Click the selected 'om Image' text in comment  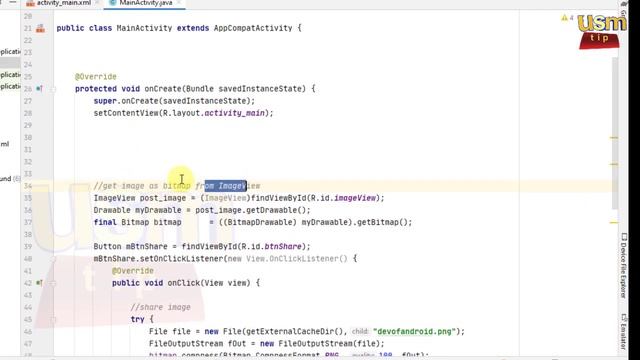point(226,186)
